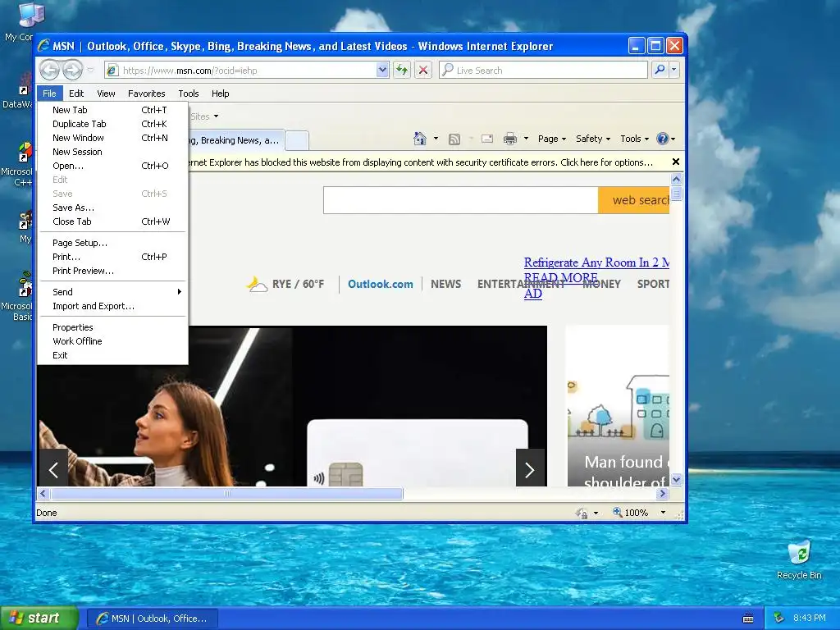Screen dimensions: 840x630
Task: Expand the zoom level dropdown arrow
Action: click(663, 513)
